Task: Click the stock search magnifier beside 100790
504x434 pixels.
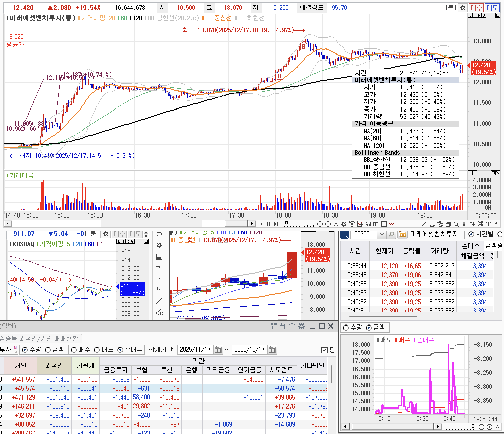Action: (391, 234)
